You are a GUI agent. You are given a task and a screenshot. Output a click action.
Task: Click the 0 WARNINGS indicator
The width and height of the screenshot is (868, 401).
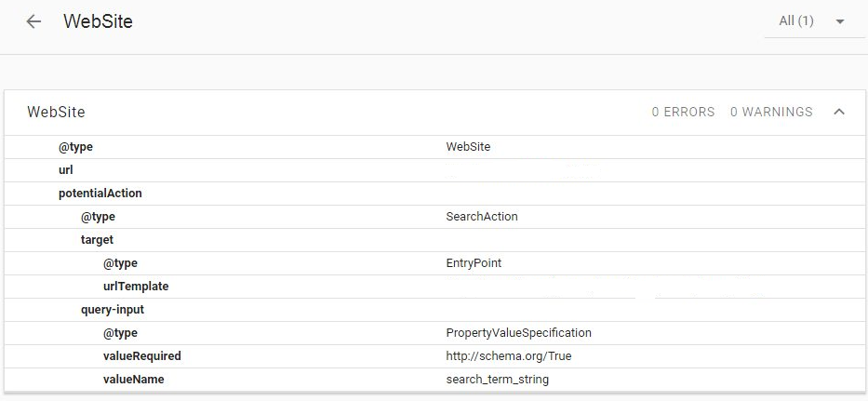coord(770,112)
